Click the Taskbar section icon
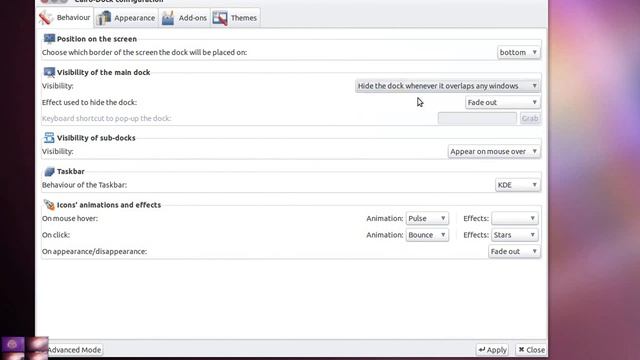 pos(49,171)
